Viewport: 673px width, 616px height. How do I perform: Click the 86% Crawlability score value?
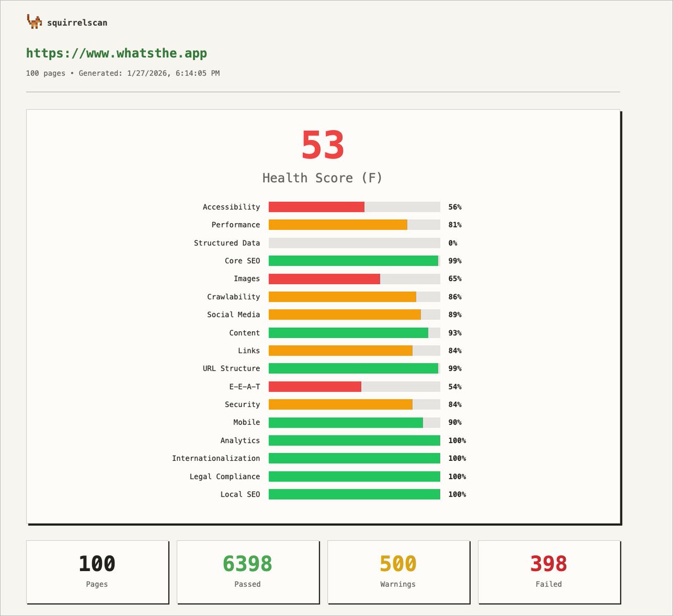point(455,297)
